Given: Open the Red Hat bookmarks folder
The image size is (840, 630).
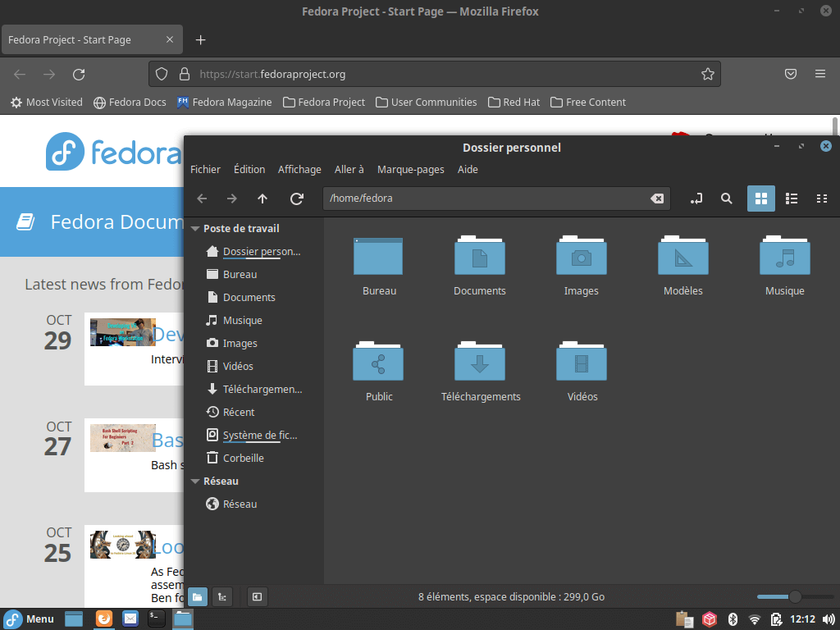Looking at the screenshot, I should click(x=514, y=103).
